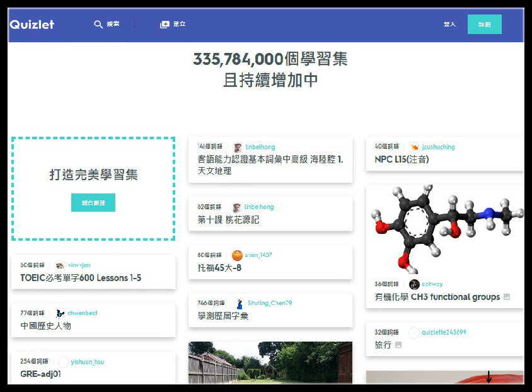Click linbeihong username on 第十課 桃花源記 card
Viewport: 532px width, 392px height.
[259, 207]
